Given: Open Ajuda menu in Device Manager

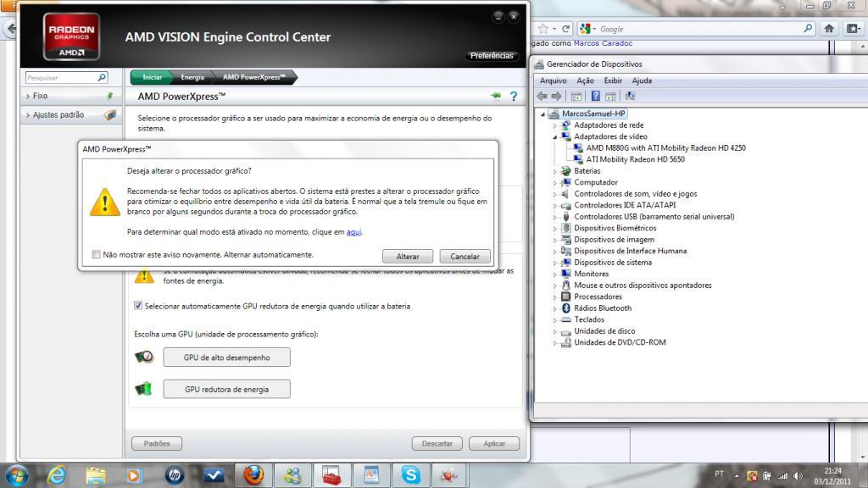Looking at the screenshot, I should (642, 80).
